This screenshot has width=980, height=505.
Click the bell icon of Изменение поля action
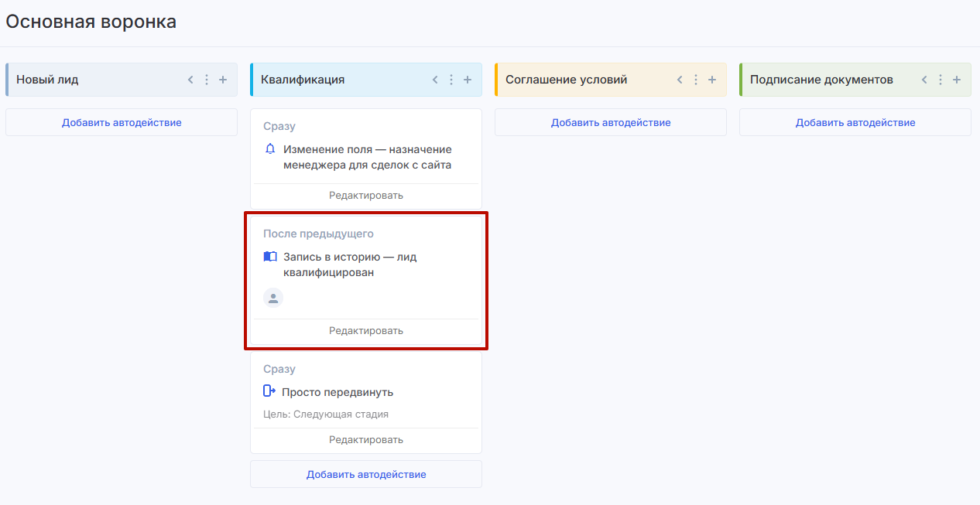[x=270, y=149]
